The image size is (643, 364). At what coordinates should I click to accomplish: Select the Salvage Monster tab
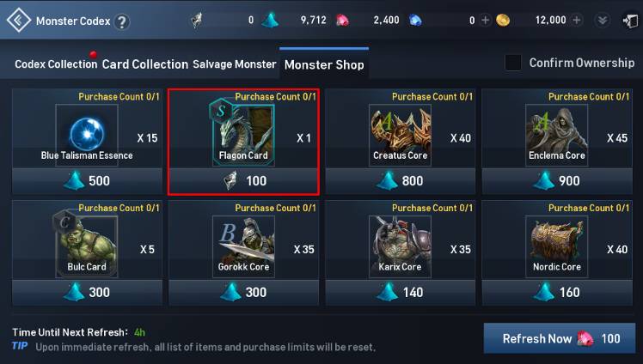[x=235, y=64]
